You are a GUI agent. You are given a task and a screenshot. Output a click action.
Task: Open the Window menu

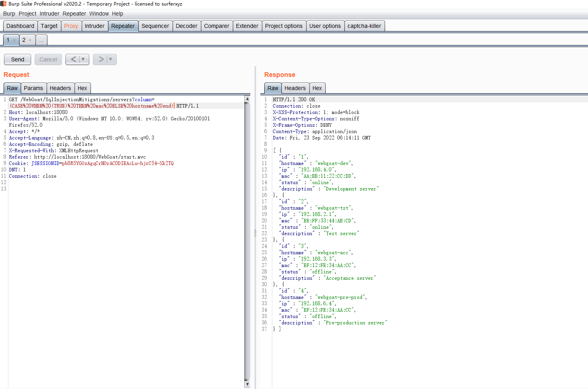pyautogui.click(x=99, y=14)
